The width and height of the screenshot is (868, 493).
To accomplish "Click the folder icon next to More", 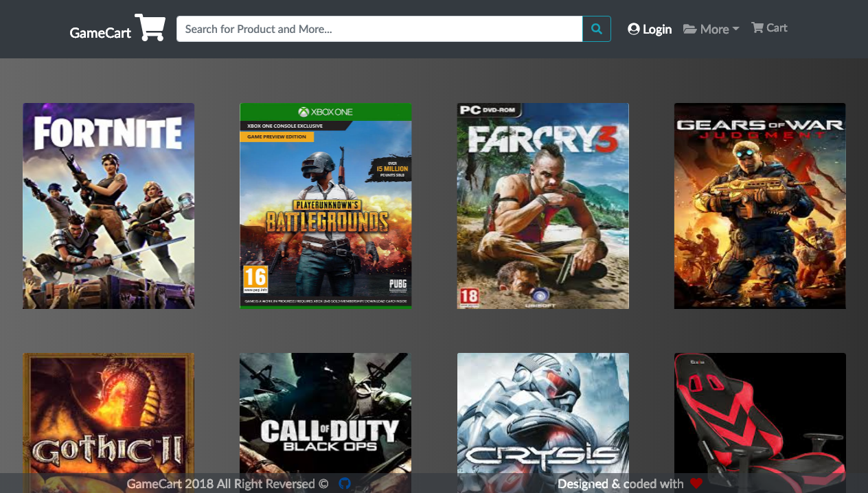I will pos(689,29).
